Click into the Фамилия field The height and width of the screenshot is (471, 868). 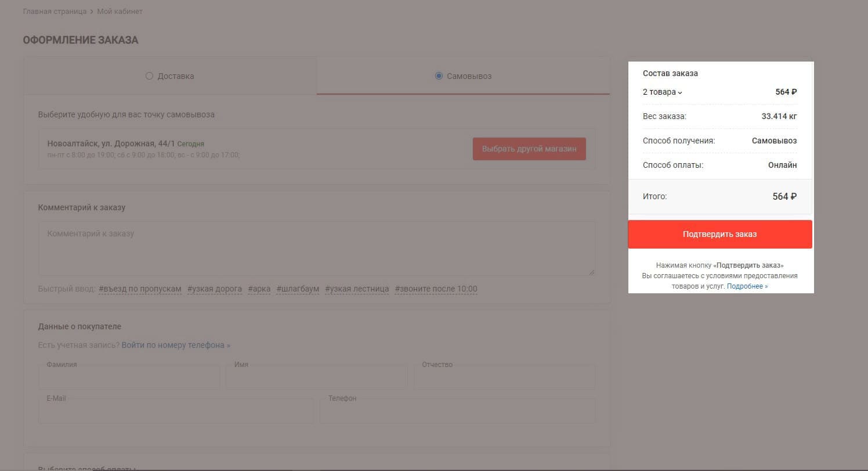(129, 377)
